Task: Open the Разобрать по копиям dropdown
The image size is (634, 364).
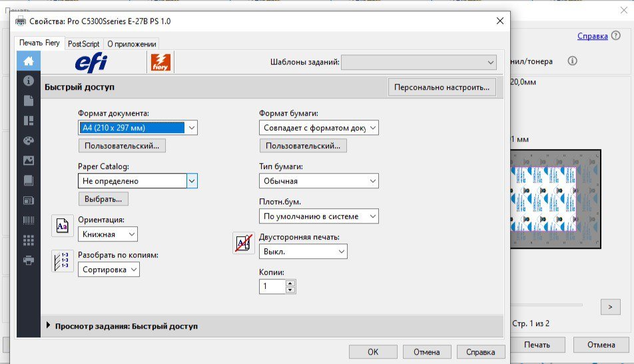Action: (x=109, y=270)
